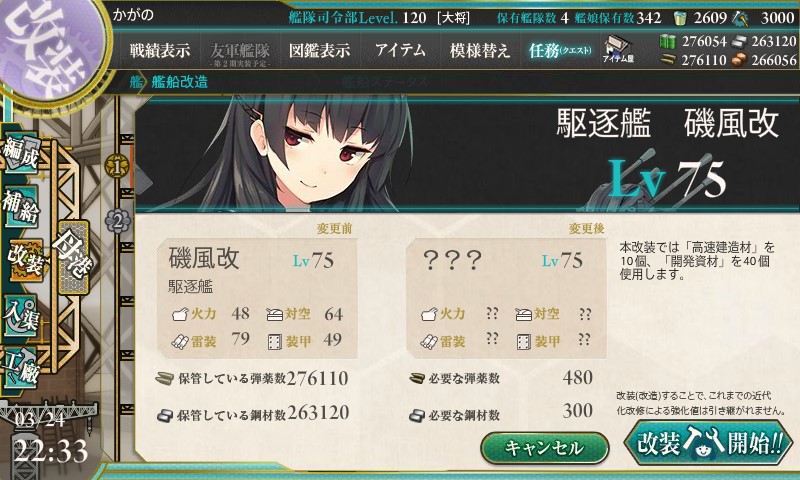Open 図鑑表示 encyclopedia menu
Image resolution: width=800 pixels, height=480 pixels.
[319, 50]
